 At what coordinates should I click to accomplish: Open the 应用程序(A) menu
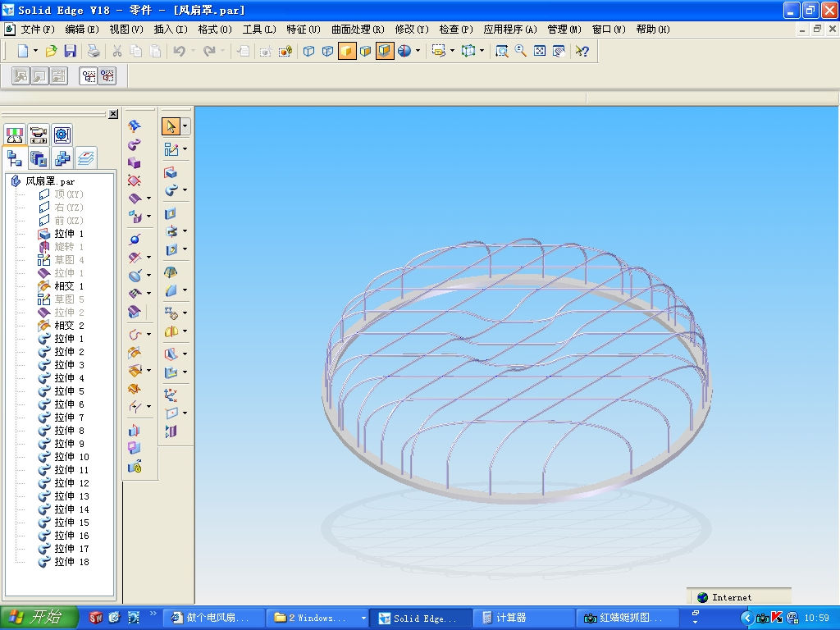click(510, 30)
